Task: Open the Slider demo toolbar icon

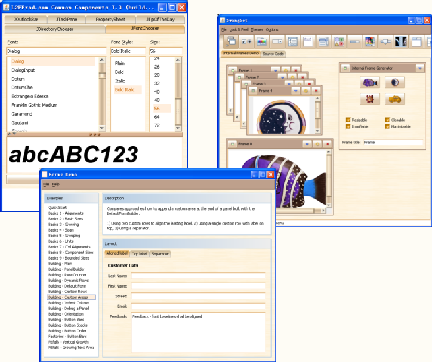Action: 386,42
